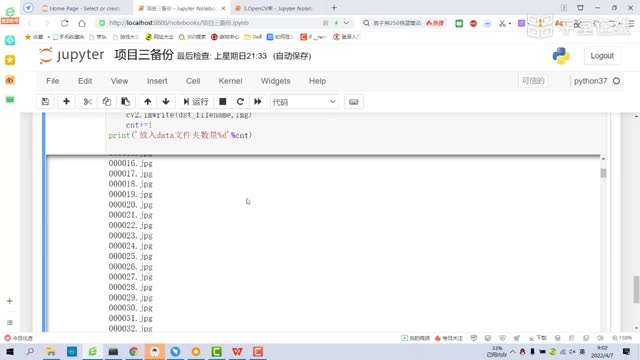The height and width of the screenshot is (360, 640).
Task: Open a new browser tab
Action: tap(334, 8)
